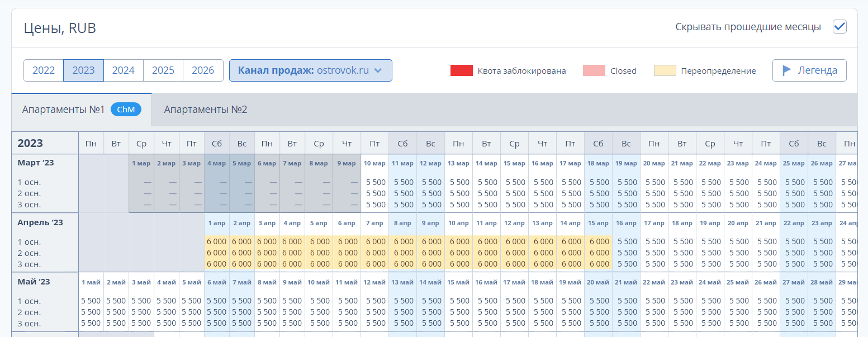This screenshot has height=337, width=868.
Task: Click the 3 осн. row label under Май '23
Action: click(29, 323)
